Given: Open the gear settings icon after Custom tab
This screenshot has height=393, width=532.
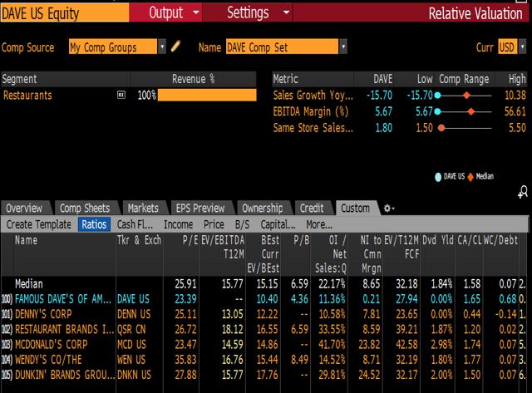Looking at the screenshot, I should (389, 209).
